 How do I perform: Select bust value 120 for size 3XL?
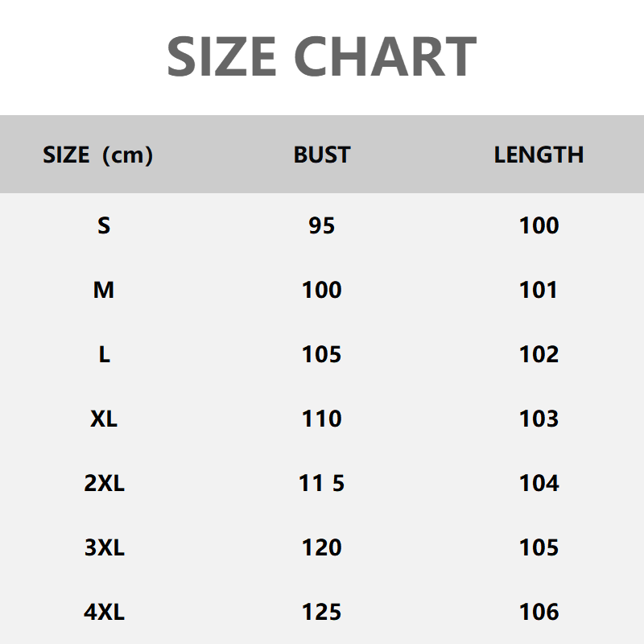pyautogui.click(x=321, y=547)
